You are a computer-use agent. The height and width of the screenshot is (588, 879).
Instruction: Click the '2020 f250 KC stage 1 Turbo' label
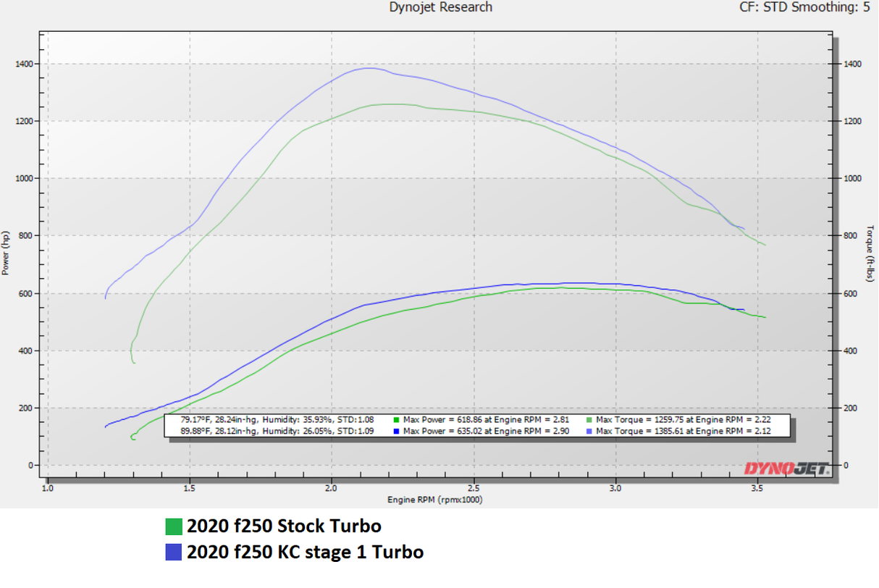coord(305,553)
